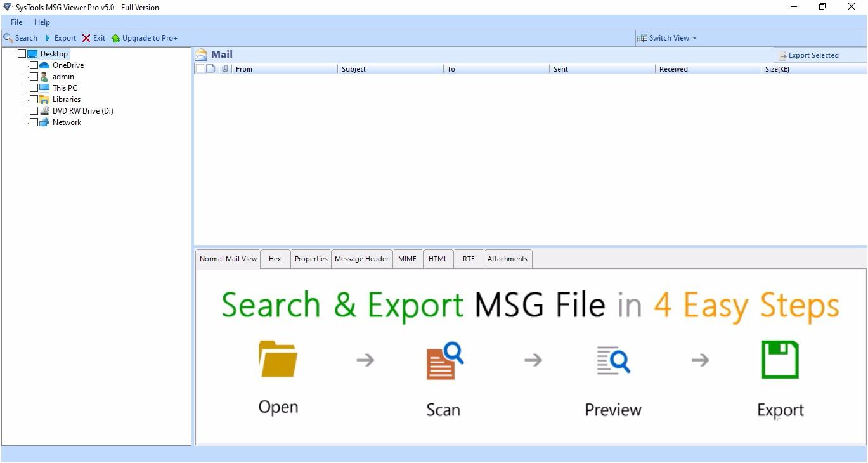Click the Search magnifier toolbar icon
The height and width of the screenshot is (463, 868).
coord(8,38)
